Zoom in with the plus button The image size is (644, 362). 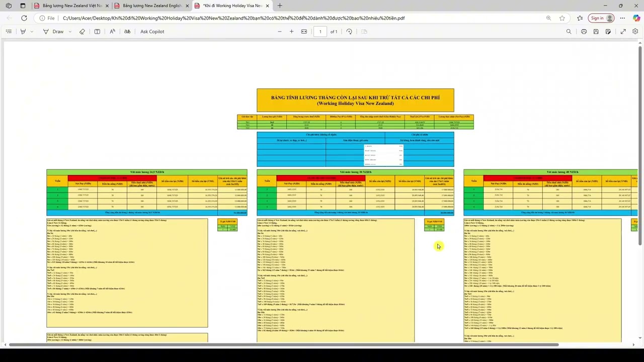(x=291, y=31)
